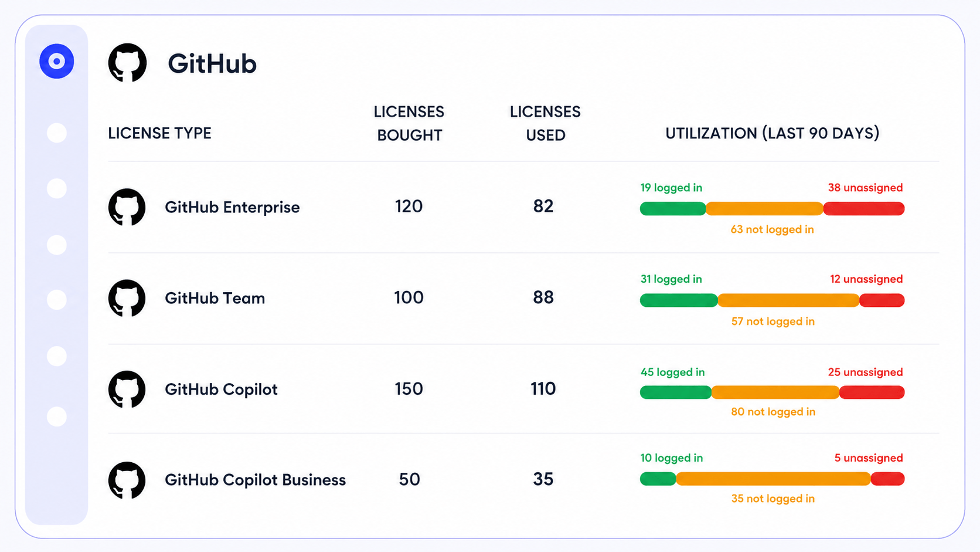Screen dimensions: 980x552
Task: Select the last sidebar dot
Action: point(57,416)
